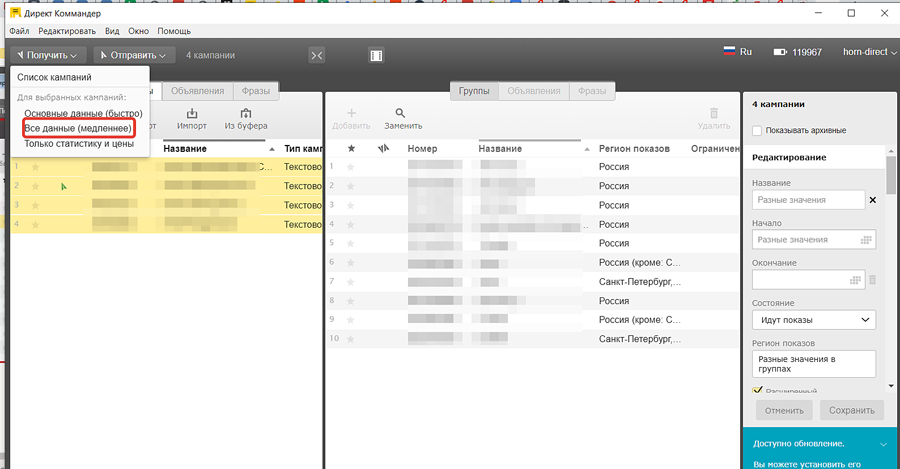Click the Регион показов text field
The width and height of the screenshot is (900, 469).
click(813, 363)
